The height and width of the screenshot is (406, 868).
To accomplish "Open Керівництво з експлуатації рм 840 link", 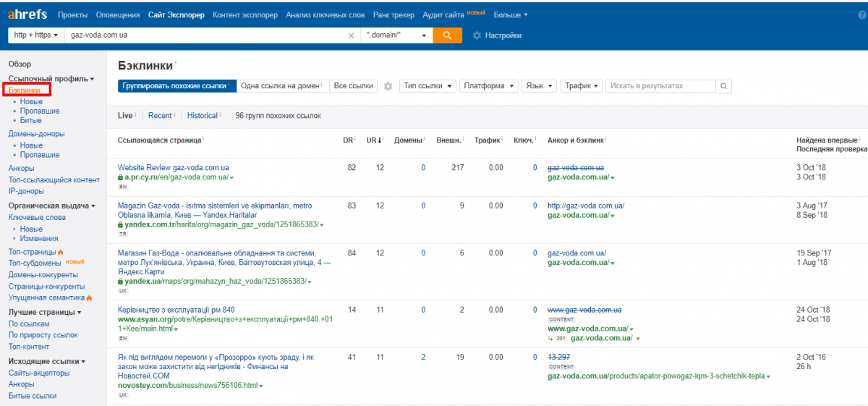I will click(176, 310).
